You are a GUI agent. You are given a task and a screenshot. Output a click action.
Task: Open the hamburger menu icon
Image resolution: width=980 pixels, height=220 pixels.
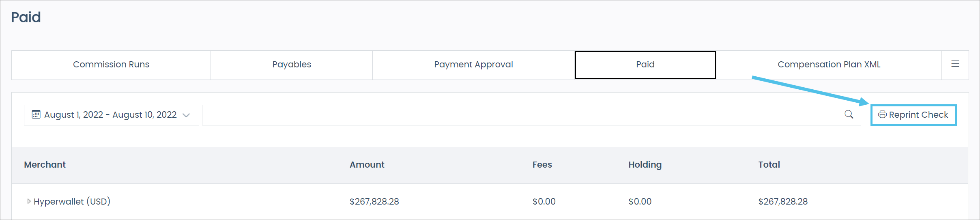coord(955,64)
